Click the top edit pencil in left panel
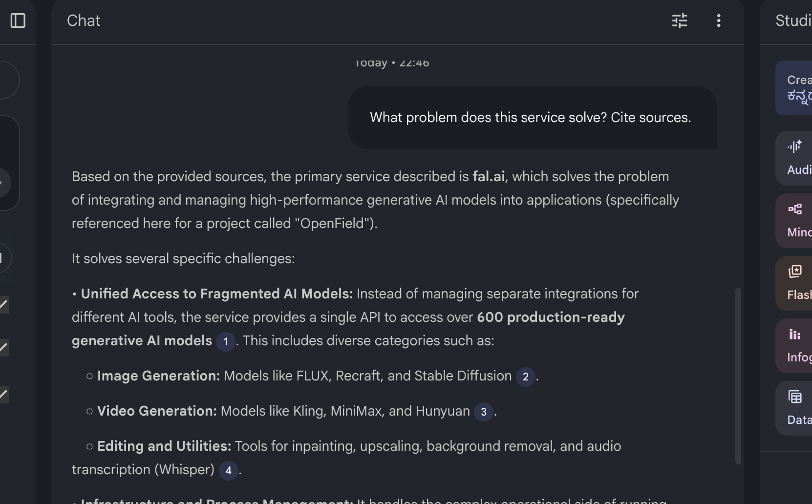This screenshot has width=812, height=504. [4, 305]
